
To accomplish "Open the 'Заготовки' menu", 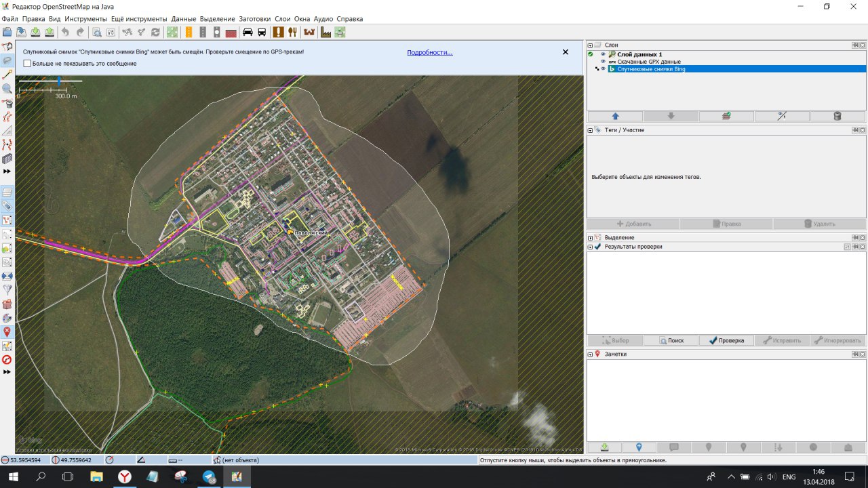I will [254, 19].
